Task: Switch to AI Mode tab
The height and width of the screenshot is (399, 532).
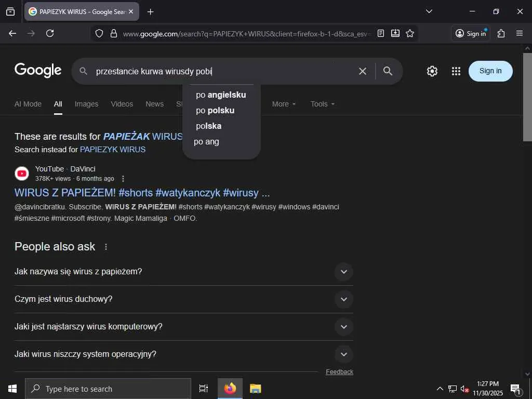Action: pyautogui.click(x=28, y=104)
